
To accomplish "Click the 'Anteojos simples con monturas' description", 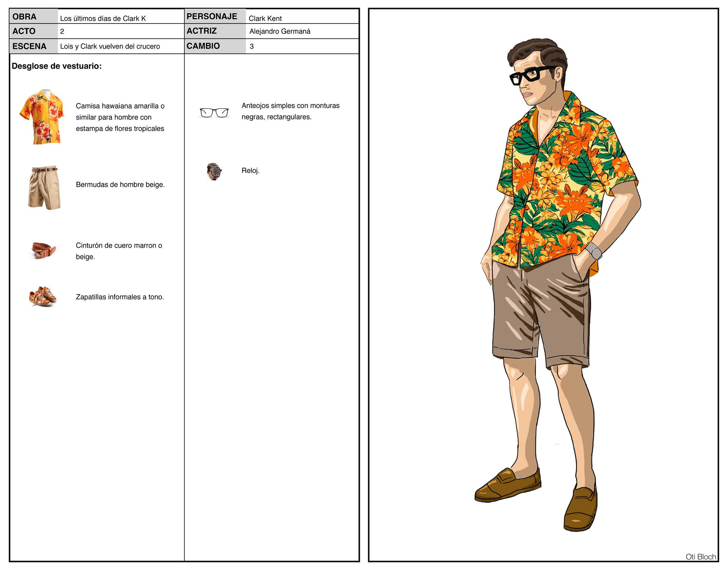I will pyautogui.click(x=290, y=111).
